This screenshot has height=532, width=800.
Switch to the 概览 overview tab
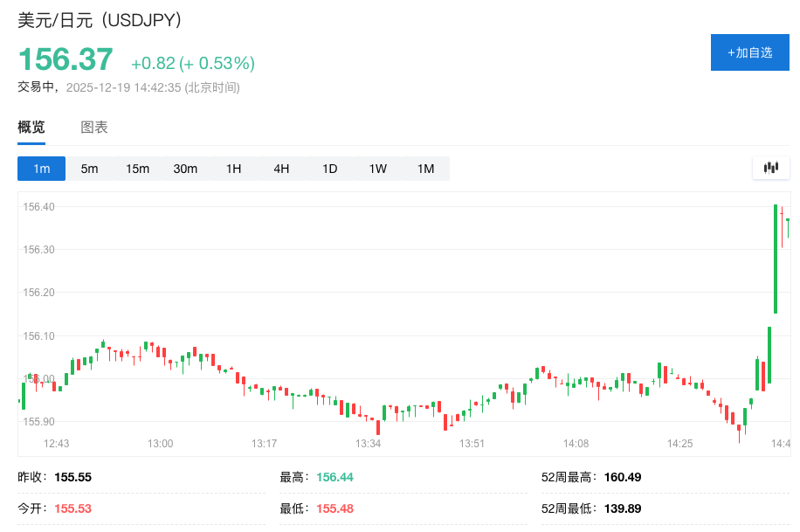click(x=31, y=128)
